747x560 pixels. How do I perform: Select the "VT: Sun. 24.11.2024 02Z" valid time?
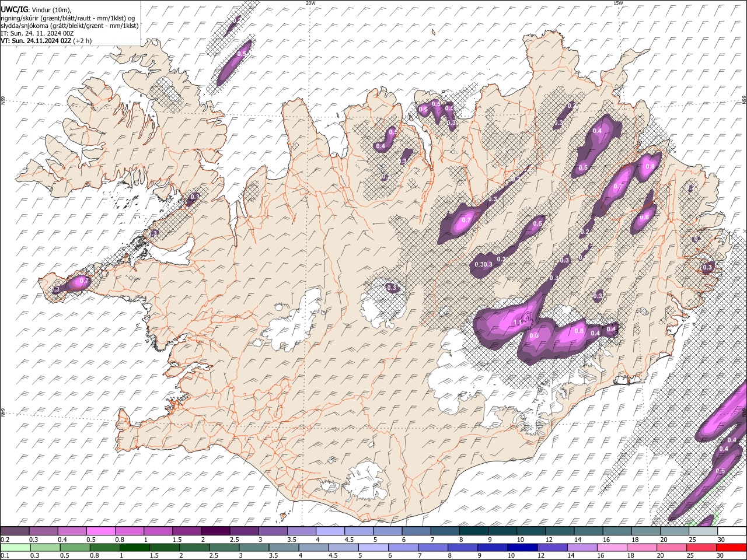point(35,41)
